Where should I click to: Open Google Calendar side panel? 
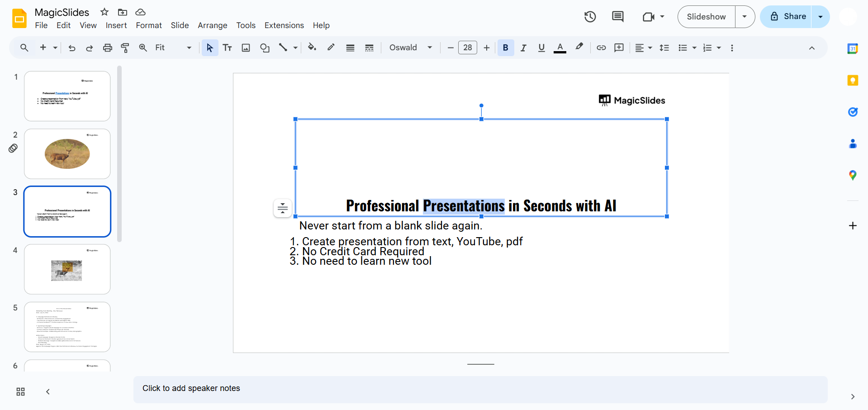[853, 48]
